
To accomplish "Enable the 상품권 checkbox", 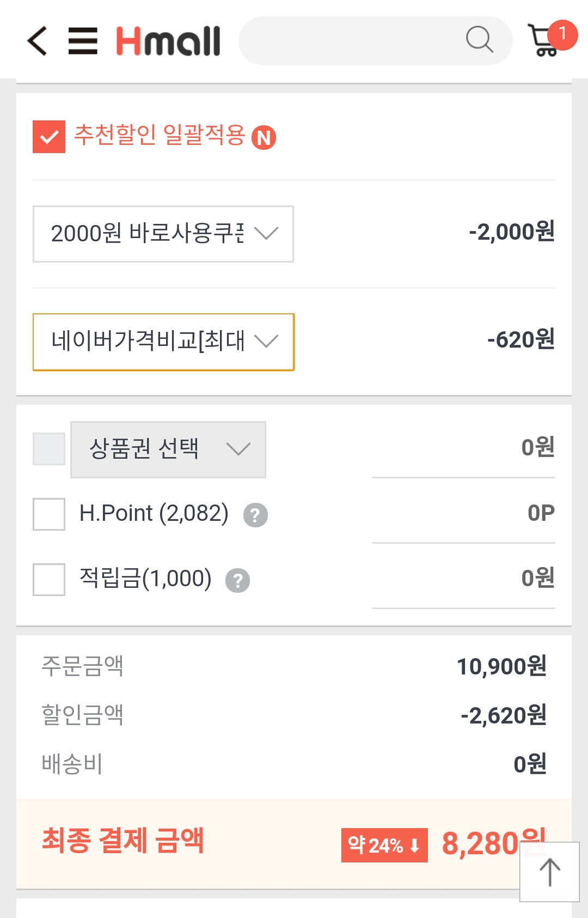I will coord(49,449).
